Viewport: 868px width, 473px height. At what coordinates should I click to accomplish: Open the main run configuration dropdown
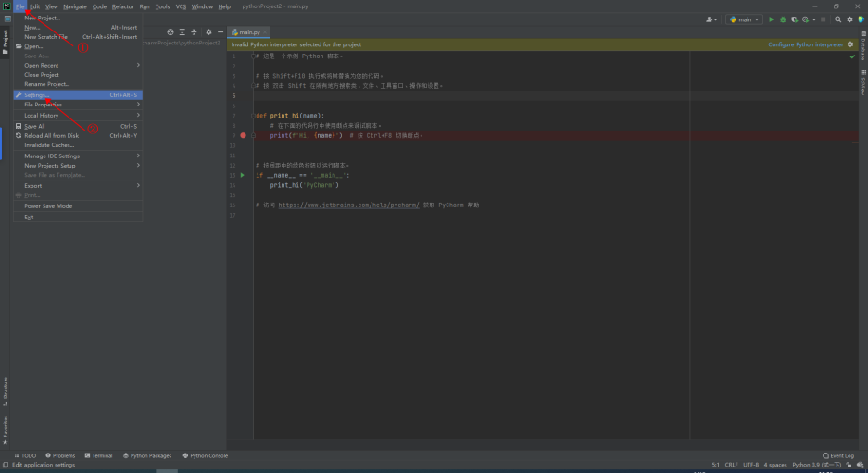(x=745, y=19)
